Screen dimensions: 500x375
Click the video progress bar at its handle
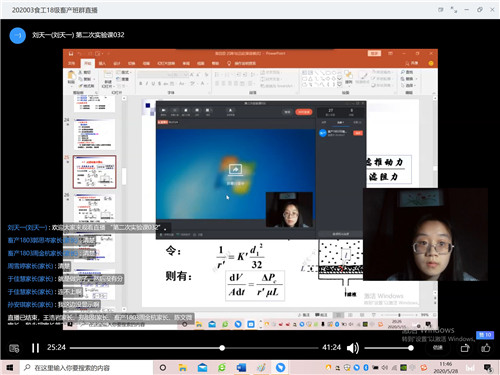click(x=222, y=348)
